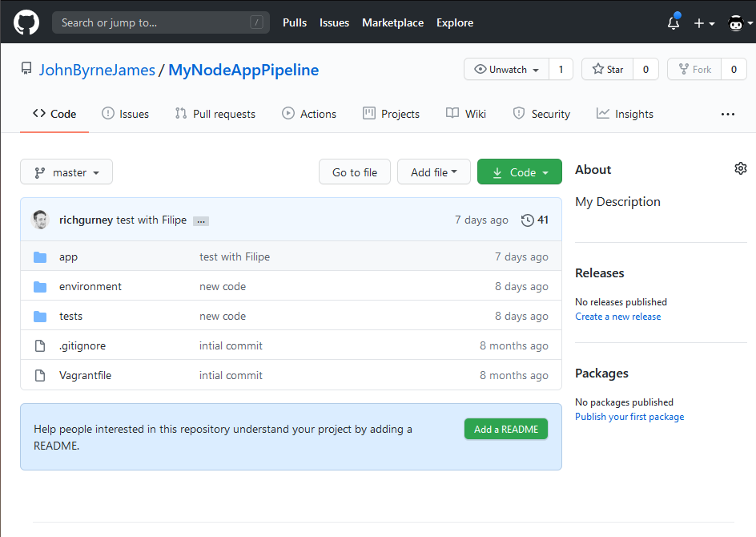
Task: Open richgurney author link
Action: (86, 220)
